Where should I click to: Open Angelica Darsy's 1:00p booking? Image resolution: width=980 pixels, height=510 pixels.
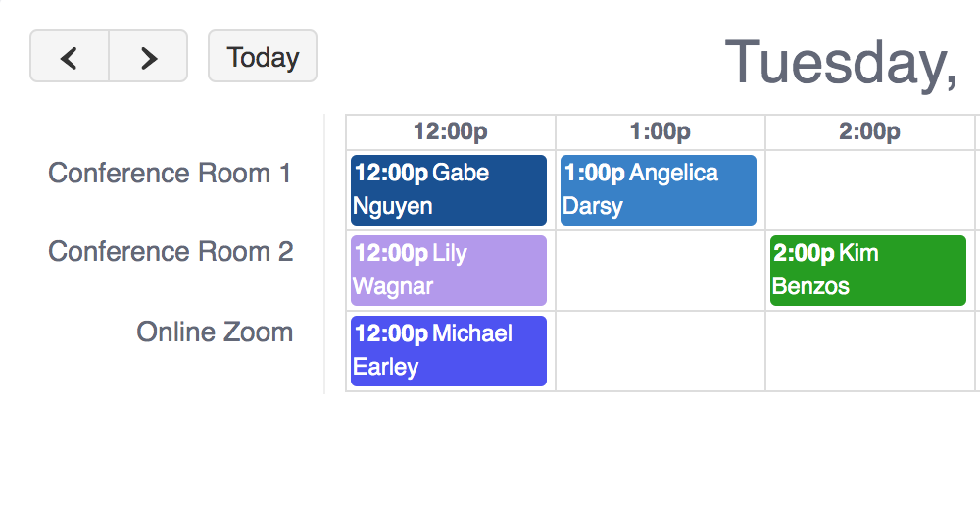[x=659, y=190]
